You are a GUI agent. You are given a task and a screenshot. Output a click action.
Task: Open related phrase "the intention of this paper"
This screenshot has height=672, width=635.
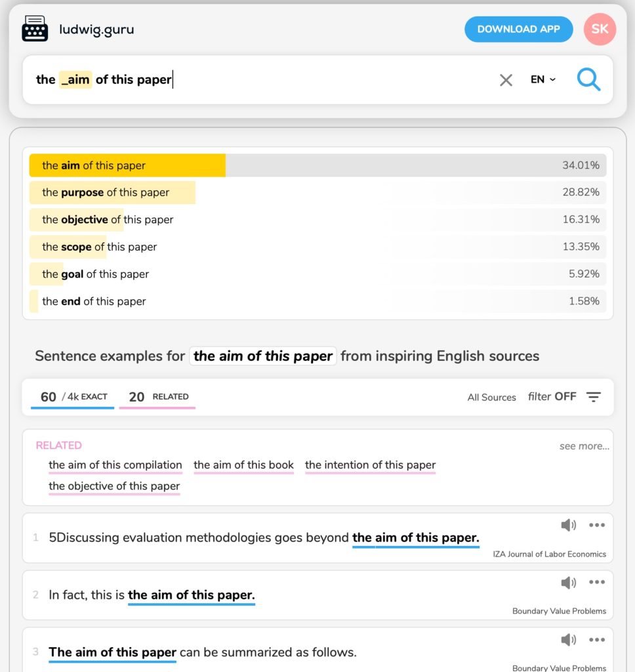370,465
